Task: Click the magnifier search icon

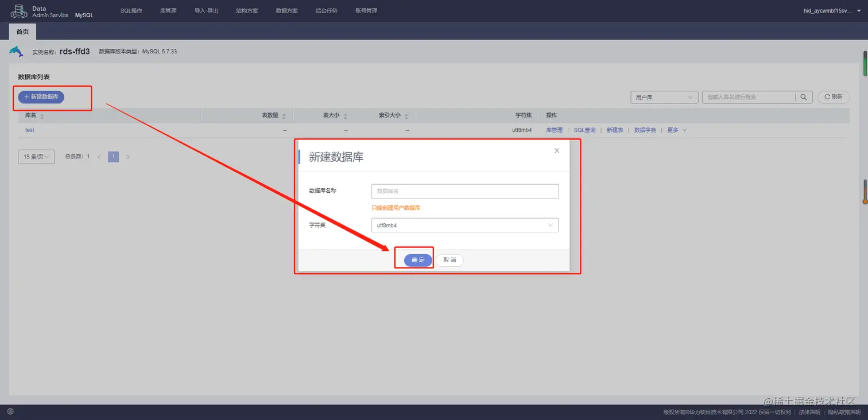Action: coord(804,97)
